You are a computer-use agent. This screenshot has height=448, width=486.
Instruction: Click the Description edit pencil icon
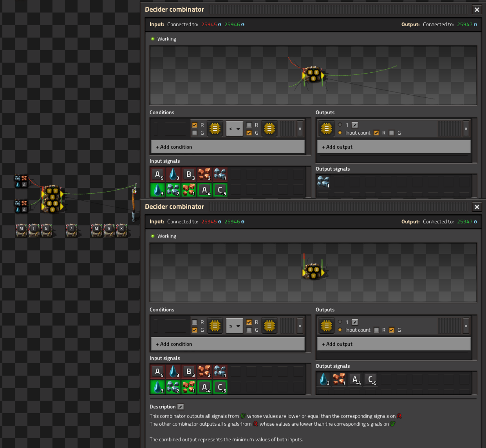(x=181, y=407)
